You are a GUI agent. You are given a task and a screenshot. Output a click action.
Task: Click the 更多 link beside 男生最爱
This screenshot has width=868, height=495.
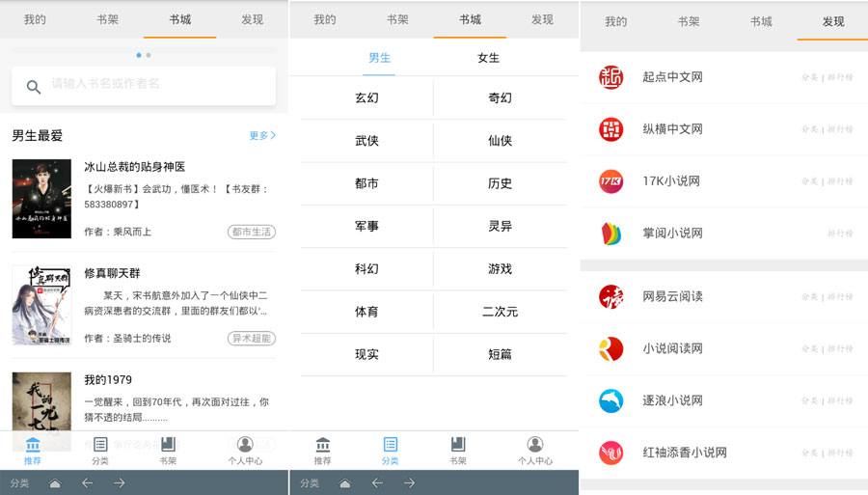pos(262,135)
